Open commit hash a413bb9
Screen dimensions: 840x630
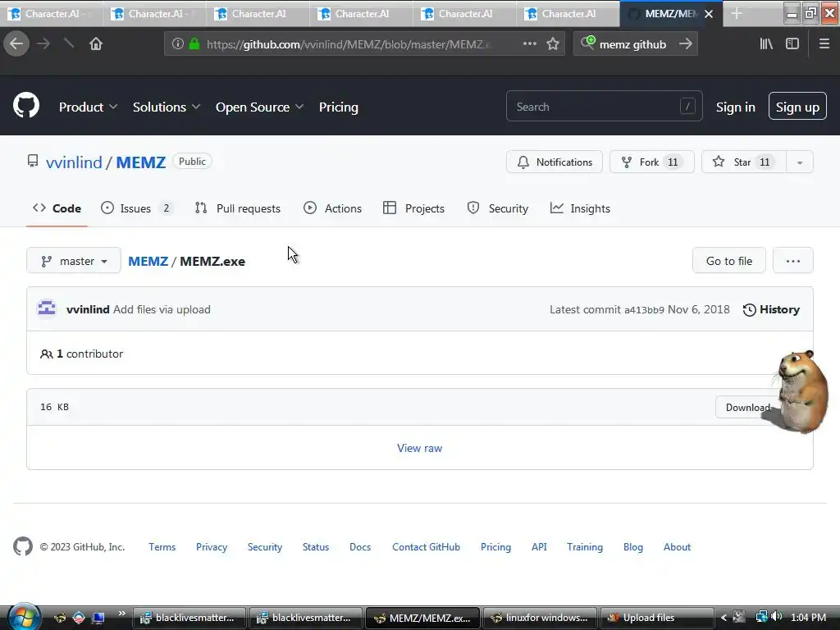click(x=644, y=309)
